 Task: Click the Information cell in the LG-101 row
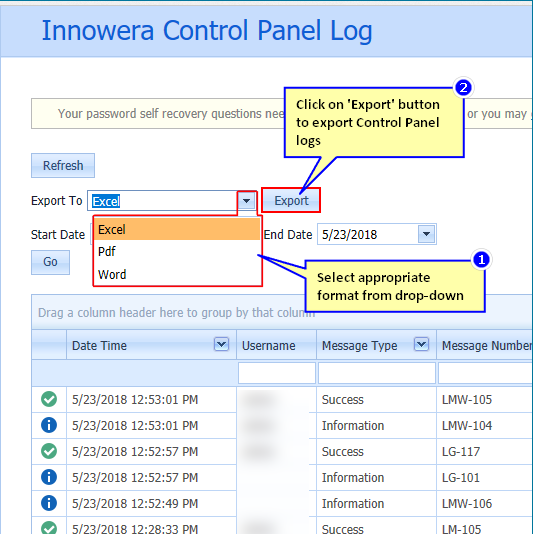pyautogui.click(x=376, y=477)
